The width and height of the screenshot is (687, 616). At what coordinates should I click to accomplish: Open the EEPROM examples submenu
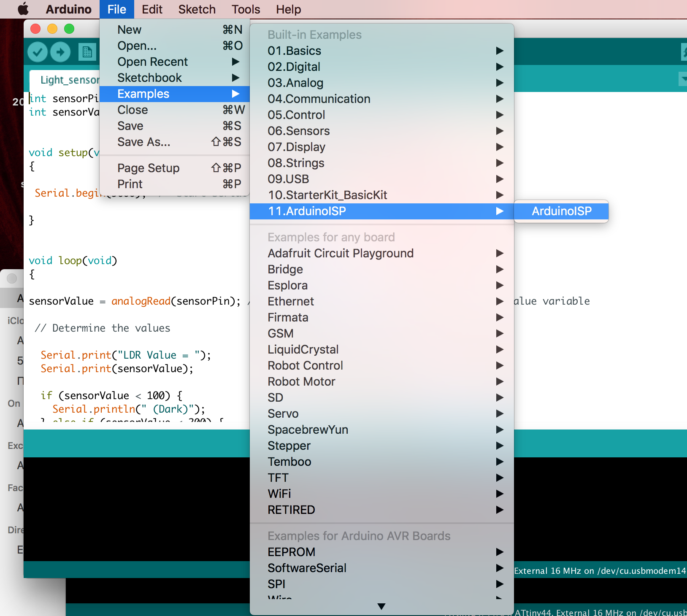(x=382, y=552)
